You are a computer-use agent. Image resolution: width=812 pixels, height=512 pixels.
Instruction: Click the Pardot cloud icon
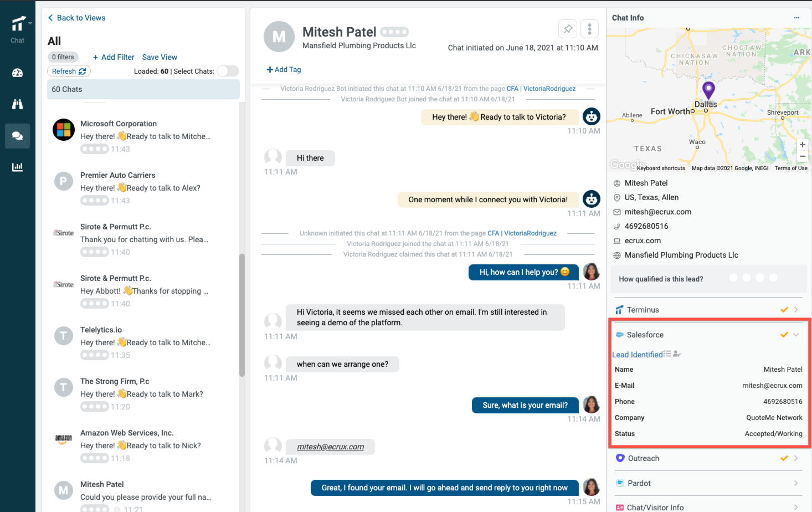[620, 483]
